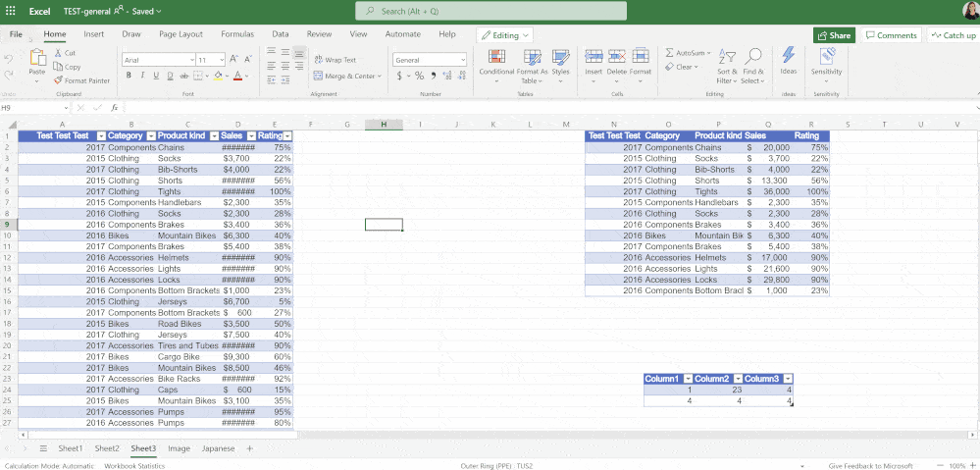Open Column2 filter dropdown
Screen dimensions: 980x470
(738, 379)
